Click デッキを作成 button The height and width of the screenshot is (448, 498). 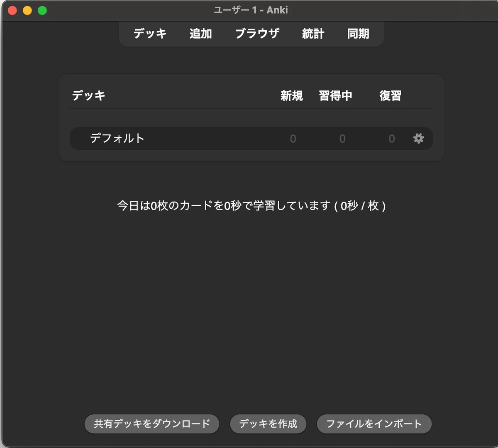coord(268,424)
